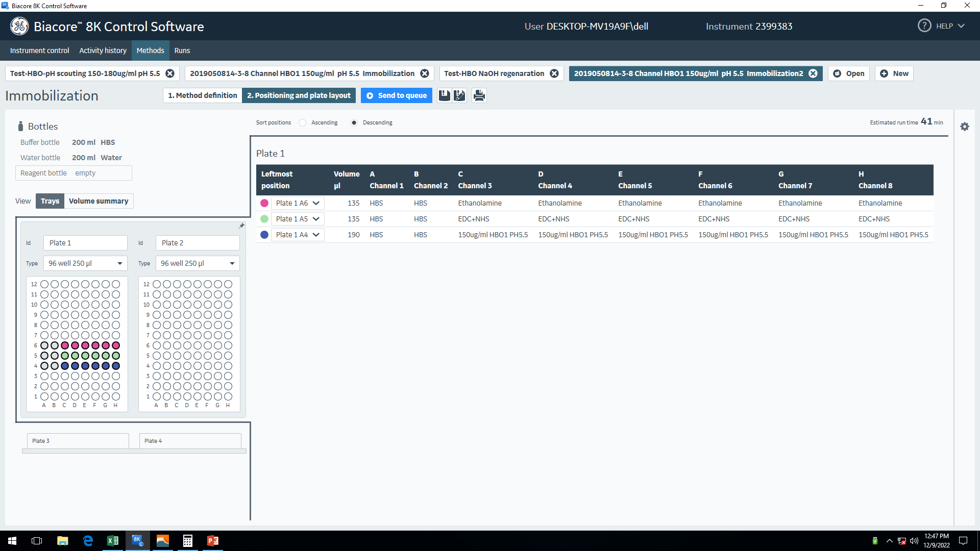
Task: Switch to Method definition step
Action: click(x=203, y=95)
